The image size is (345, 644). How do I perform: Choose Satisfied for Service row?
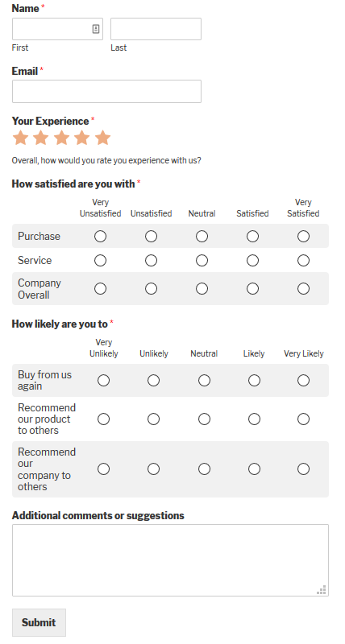pyautogui.click(x=252, y=260)
